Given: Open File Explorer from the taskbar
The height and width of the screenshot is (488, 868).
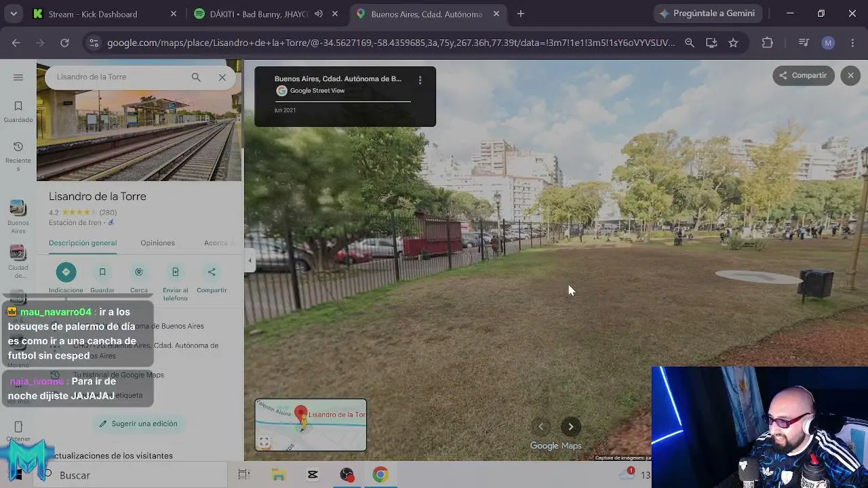Looking at the screenshot, I should [x=279, y=475].
